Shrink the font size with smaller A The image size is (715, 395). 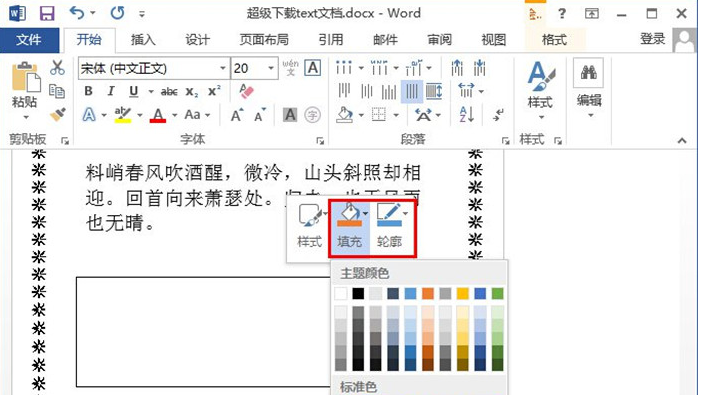(x=259, y=115)
